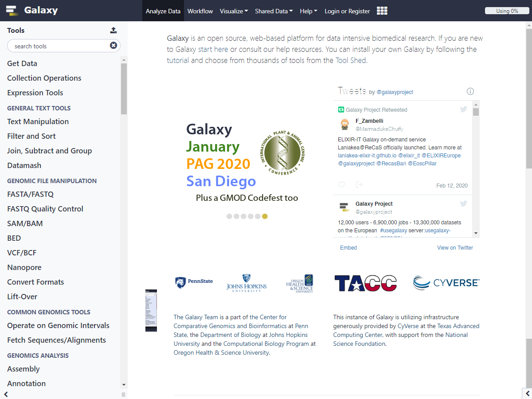Image resolution: width=532 pixels, height=399 pixels.
Task: Collapse the Tools panel with the left chevron
Action: coord(6,394)
